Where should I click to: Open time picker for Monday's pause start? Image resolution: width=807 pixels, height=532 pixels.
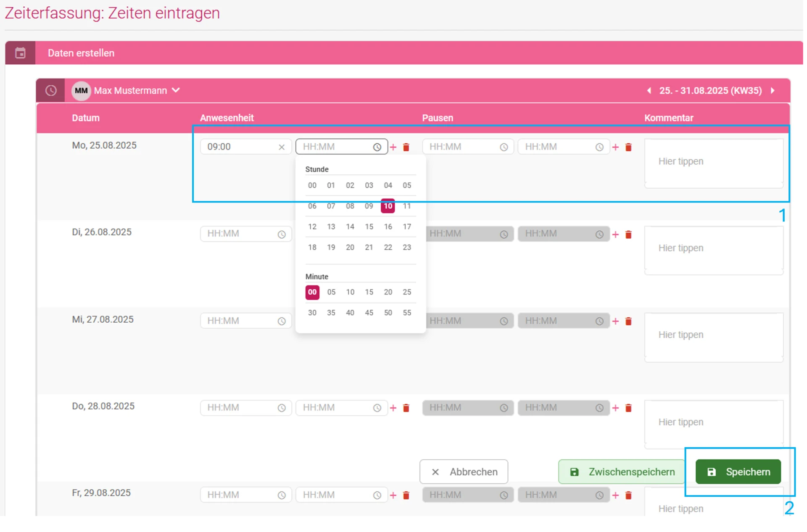[x=504, y=147]
